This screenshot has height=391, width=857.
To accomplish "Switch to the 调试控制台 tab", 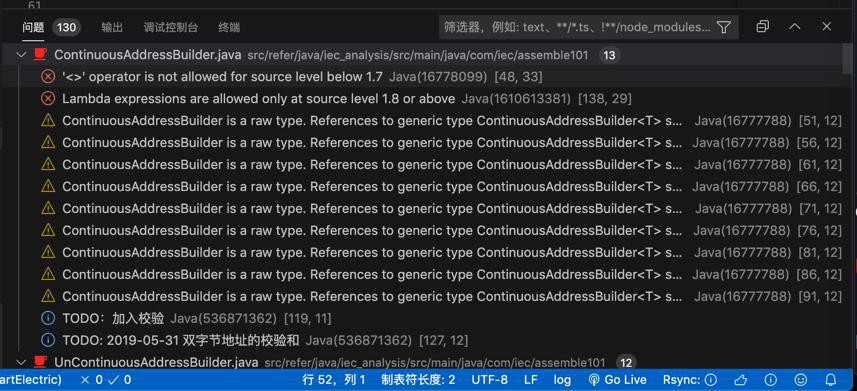I will [x=171, y=27].
